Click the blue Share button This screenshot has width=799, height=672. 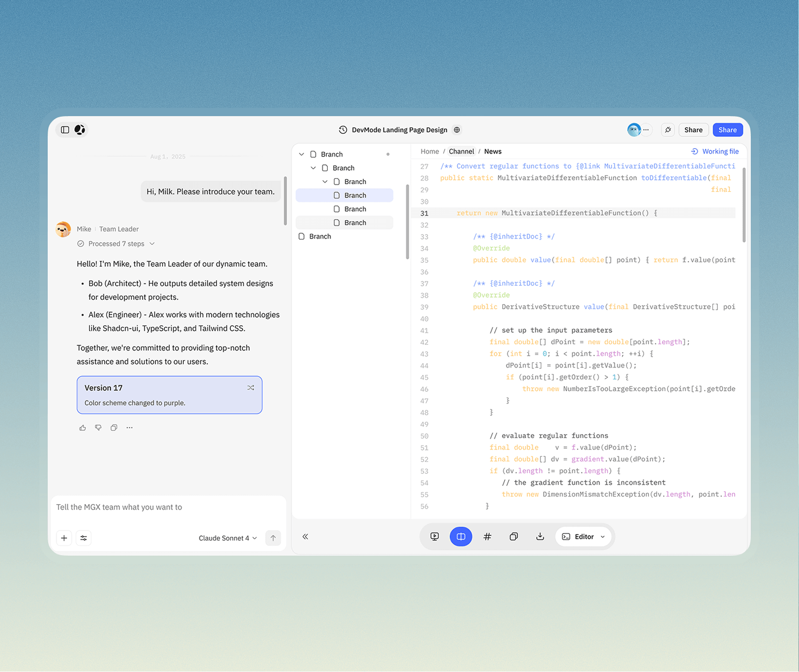coord(727,130)
